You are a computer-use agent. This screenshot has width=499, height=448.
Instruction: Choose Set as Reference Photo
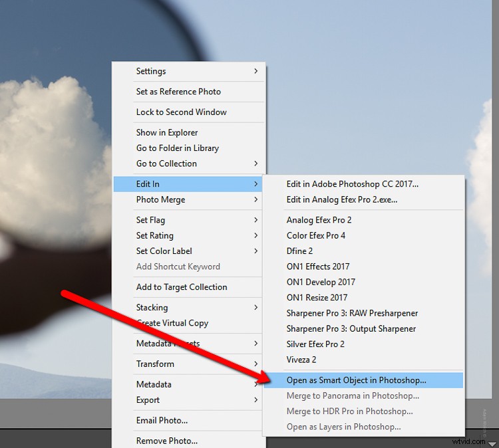tap(188, 92)
